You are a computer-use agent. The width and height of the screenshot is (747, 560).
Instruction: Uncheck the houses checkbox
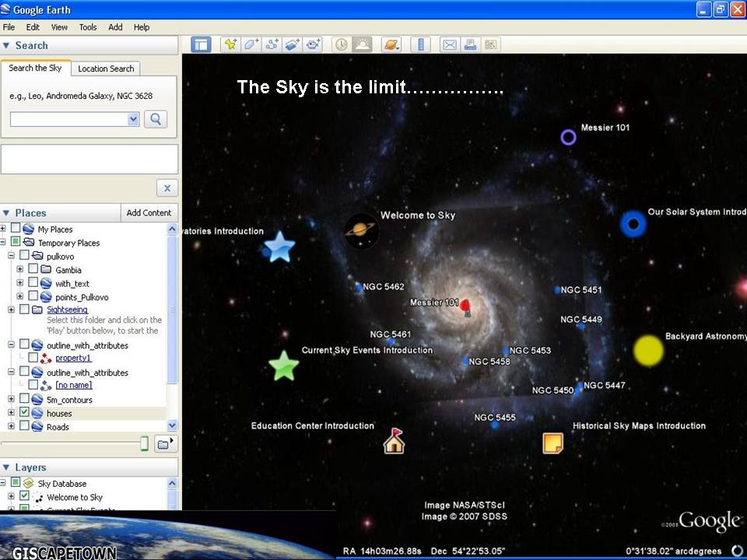(24, 412)
